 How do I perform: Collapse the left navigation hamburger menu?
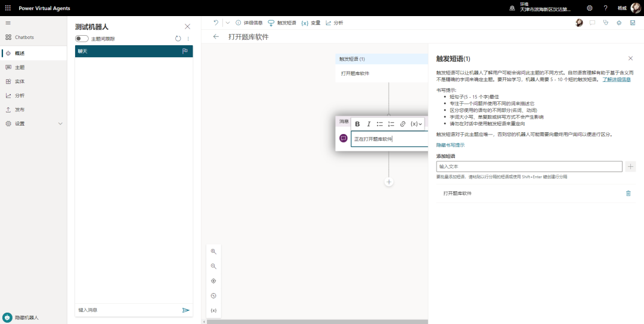click(8, 23)
